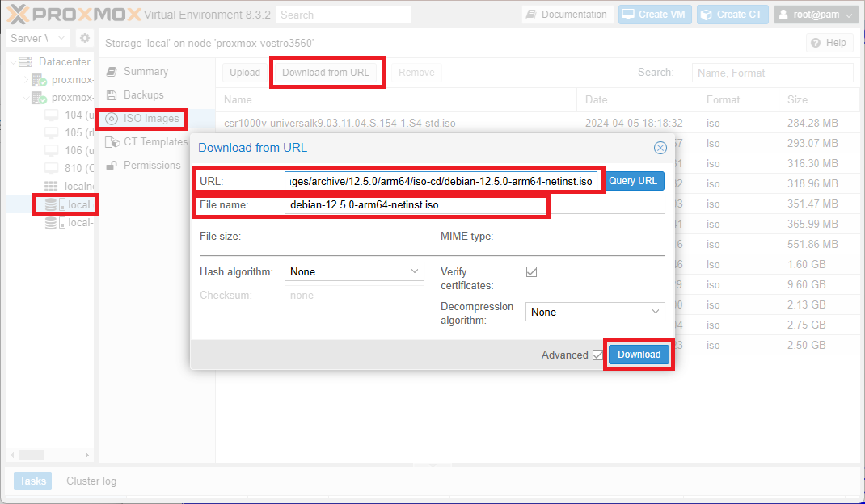Close the Download from URL dialog

tap(660, 148)
